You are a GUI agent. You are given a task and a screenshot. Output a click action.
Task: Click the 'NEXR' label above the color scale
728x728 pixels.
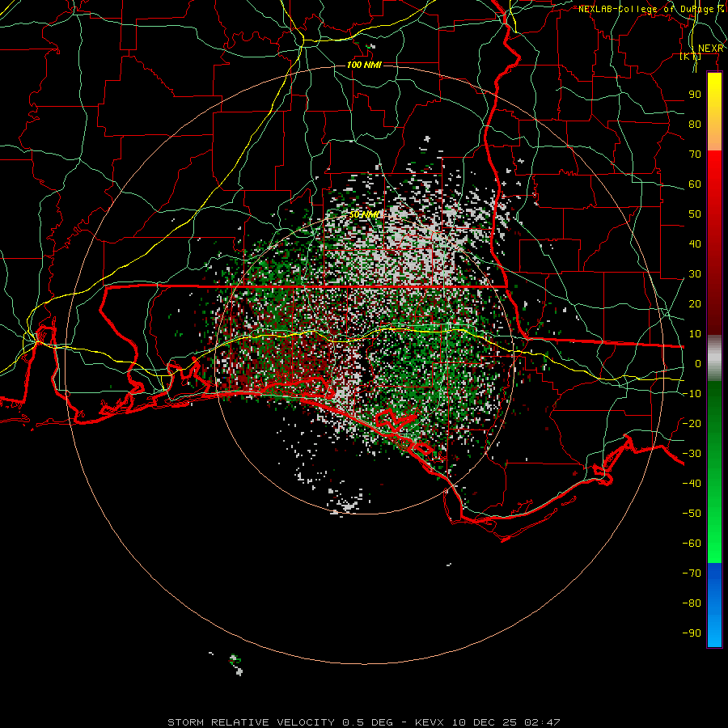point(711,49)
